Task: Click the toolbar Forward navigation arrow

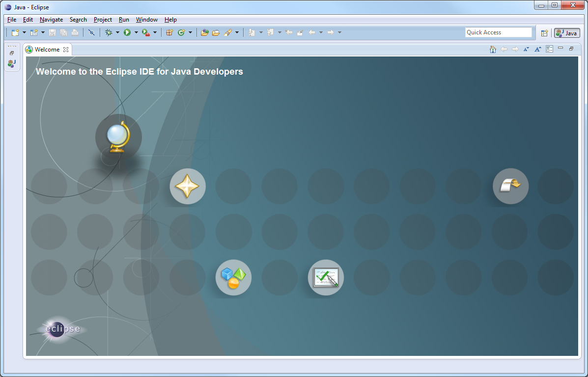Action: 331,32
